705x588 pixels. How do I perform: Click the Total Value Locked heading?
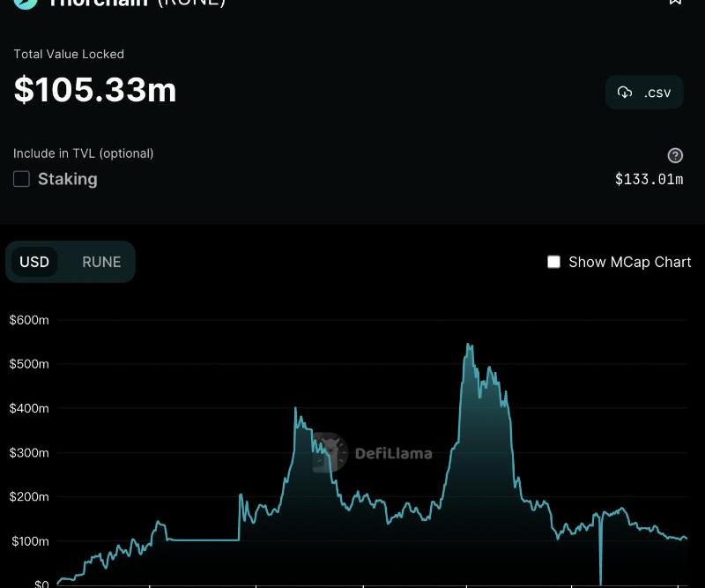69,55
